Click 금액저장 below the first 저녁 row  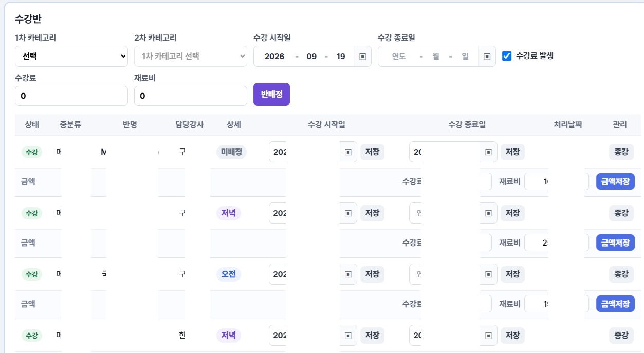coord(615,243)
